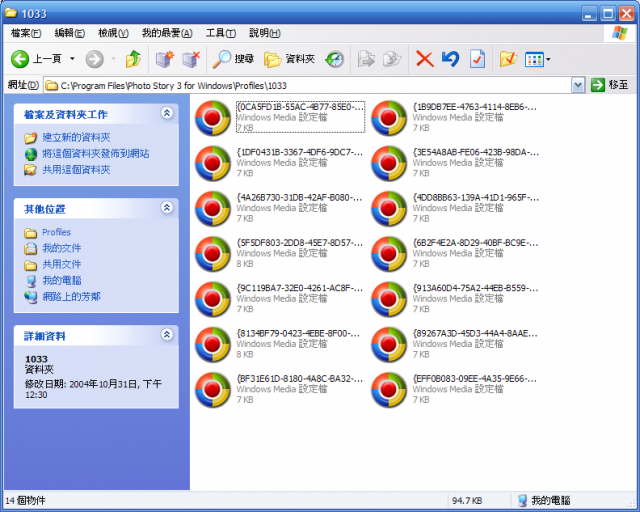Click the address bar path field
The image size is (640, 512).
[307, 85]
